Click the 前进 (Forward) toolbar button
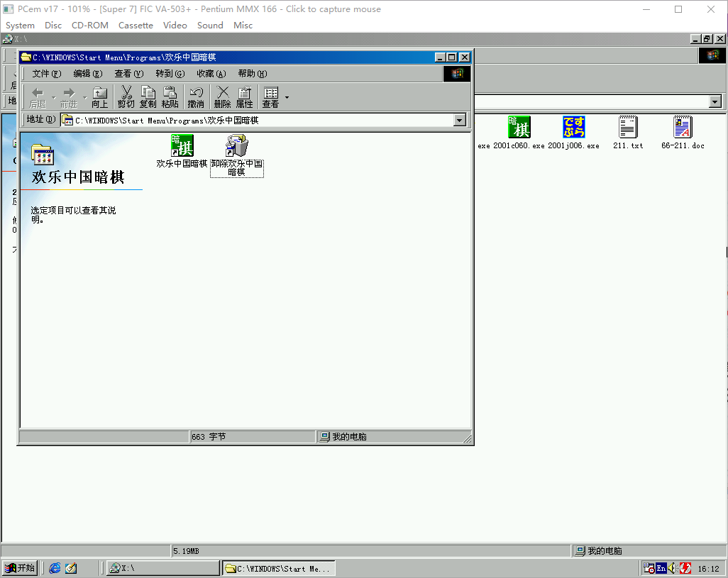Image resolution: width=728 pixels, height=578 pixels. point(69,98)
